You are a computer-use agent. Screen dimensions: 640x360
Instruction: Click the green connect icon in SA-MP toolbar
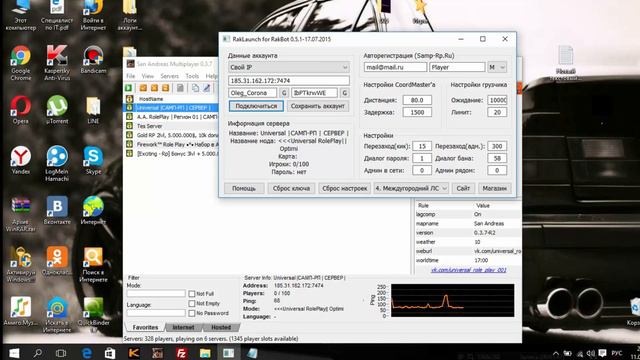click(x=129, y=88)
